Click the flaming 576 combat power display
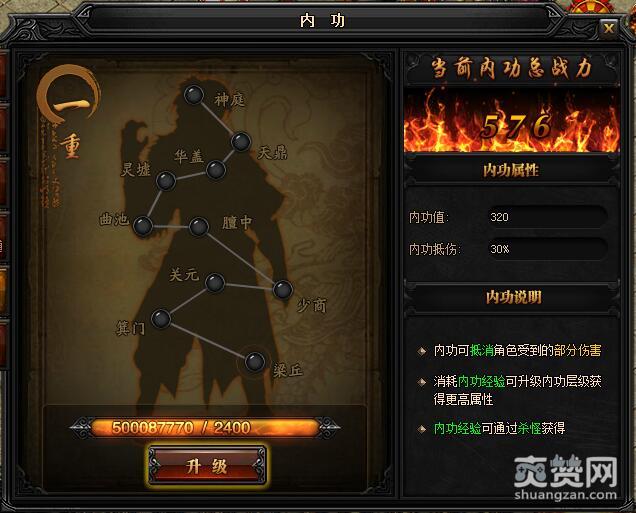The height and width of the screenshot is (513, 636). click(512, 122)
